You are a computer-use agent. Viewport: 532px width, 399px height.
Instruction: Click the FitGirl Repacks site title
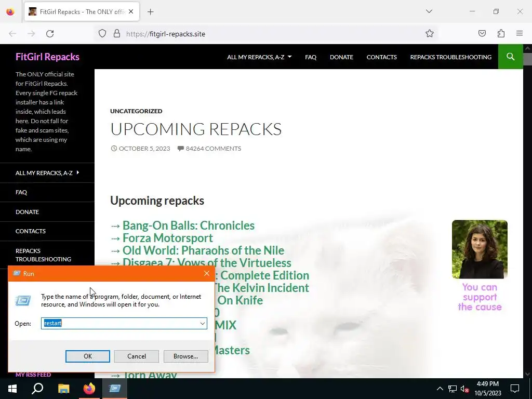click(x=47, y=57)
